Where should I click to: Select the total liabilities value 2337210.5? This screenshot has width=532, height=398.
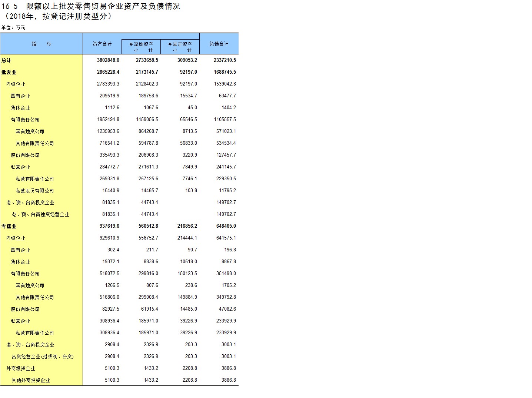[225, 60]
